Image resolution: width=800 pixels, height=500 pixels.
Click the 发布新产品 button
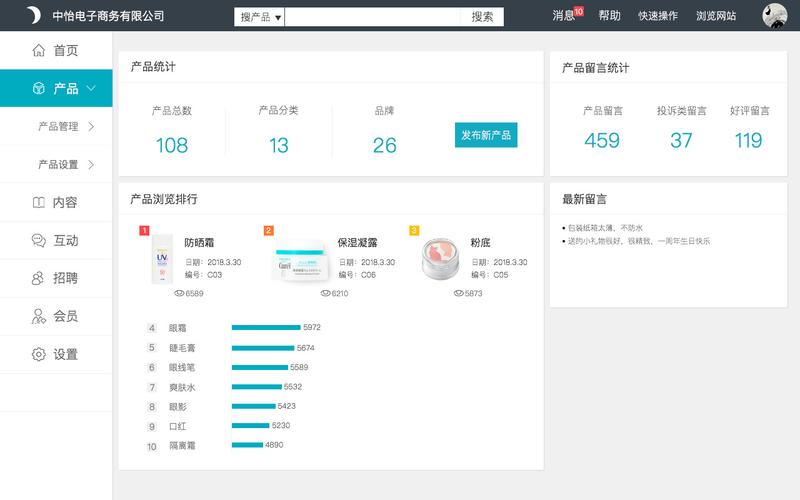tap(486, 135)
